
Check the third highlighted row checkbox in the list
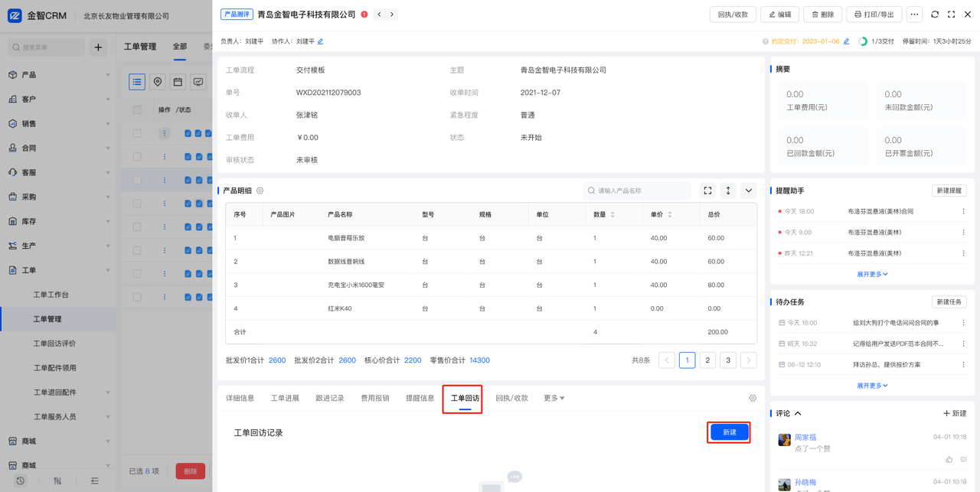coord(137,180)
